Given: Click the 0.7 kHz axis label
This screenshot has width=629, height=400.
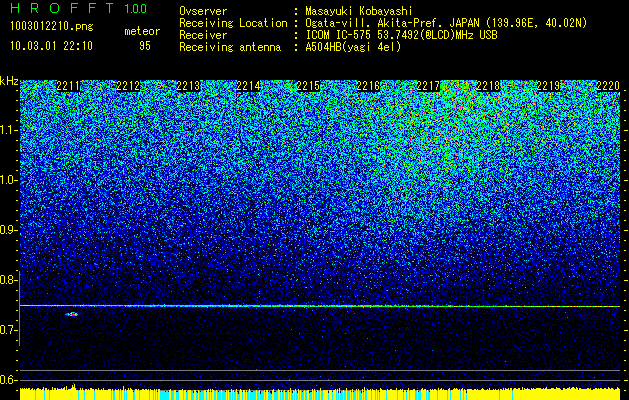Looking at the screenshot, I should click(8, 330).
